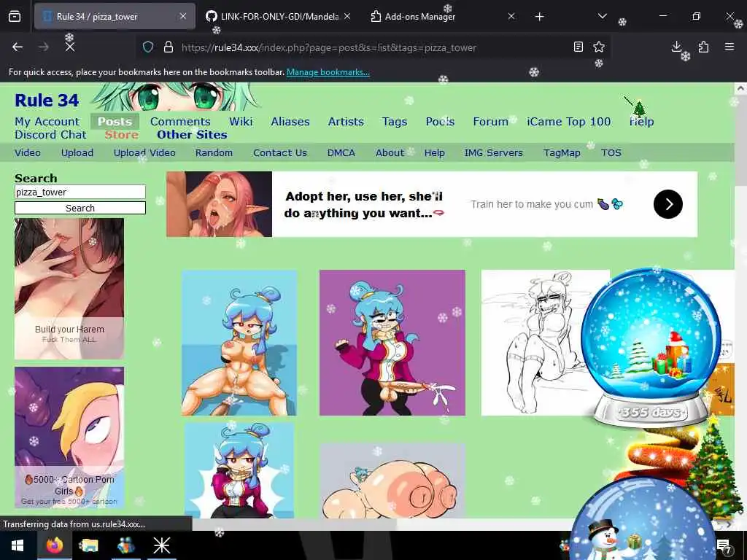Stop page loading with the X button
Image resolution: width=747 pixels, height=560 pixels.
[70, 47]
